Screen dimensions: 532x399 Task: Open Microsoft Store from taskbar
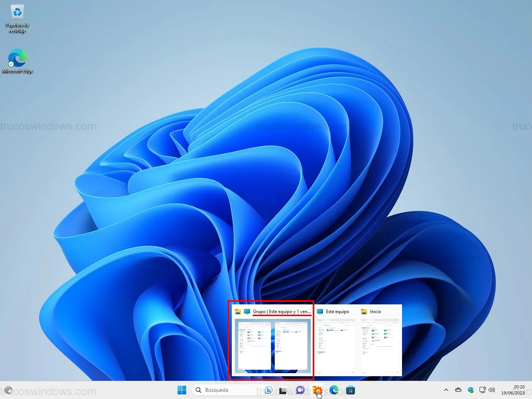pos(350,390)
